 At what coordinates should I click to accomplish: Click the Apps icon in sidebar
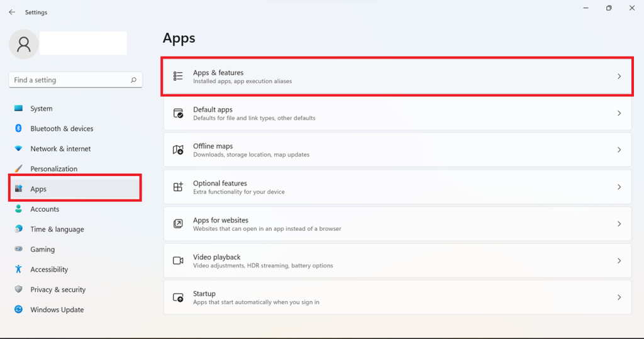tap(18, 189)
